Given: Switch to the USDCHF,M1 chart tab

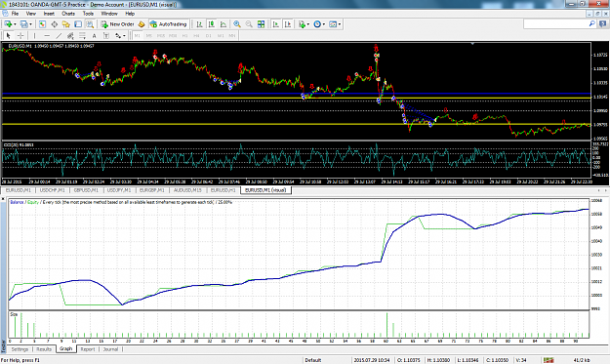Looking at the screenshot, I should tap(53, 190).
